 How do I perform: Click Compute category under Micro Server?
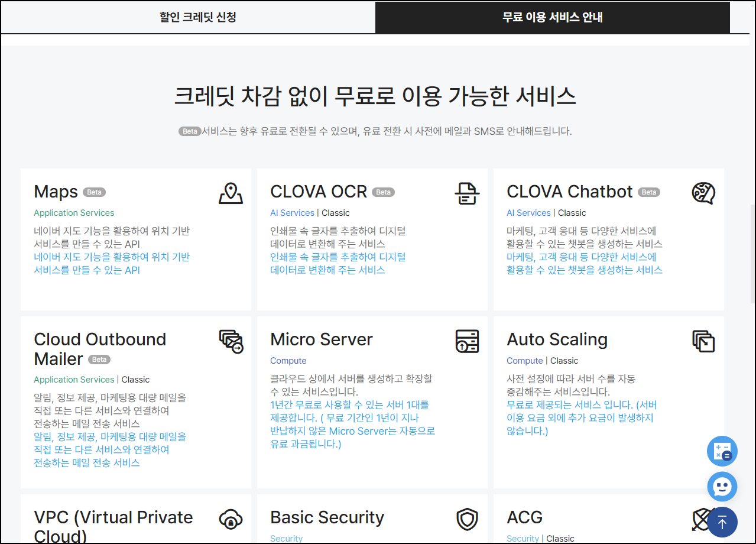click(288, 361)
